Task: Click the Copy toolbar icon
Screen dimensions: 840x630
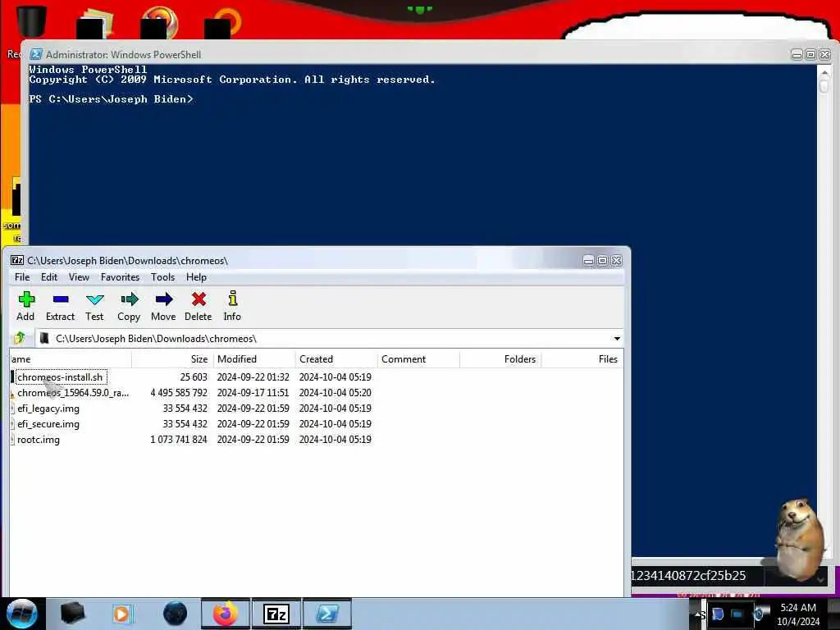Action: click(129, 307)
